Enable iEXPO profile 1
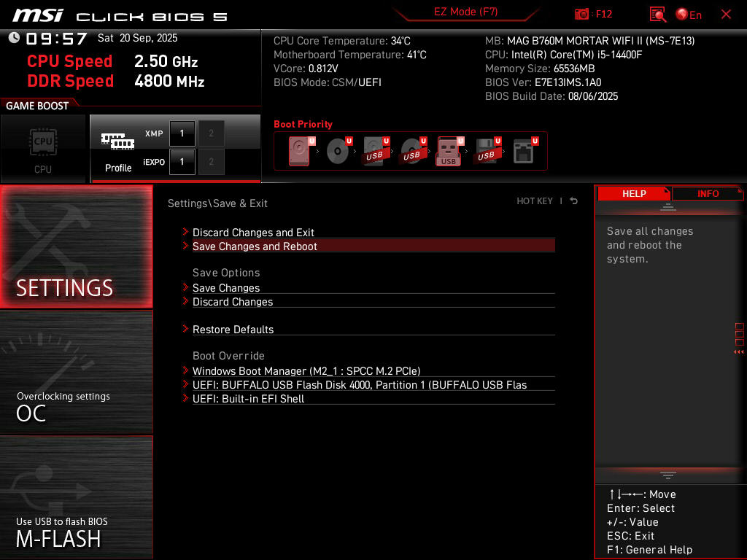The height and width of the screenshot is (560, 747). click(x=182, y=162)
